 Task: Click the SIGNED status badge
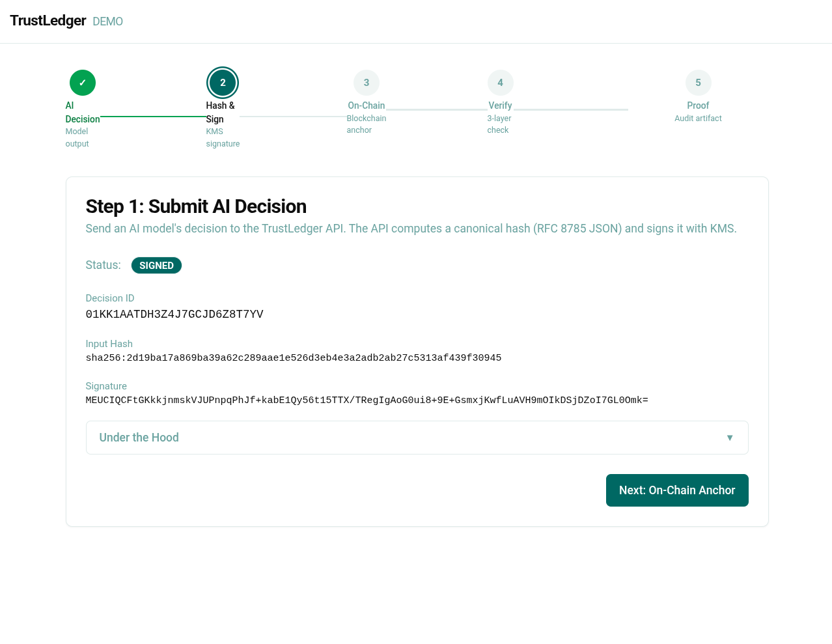[156, 266]
